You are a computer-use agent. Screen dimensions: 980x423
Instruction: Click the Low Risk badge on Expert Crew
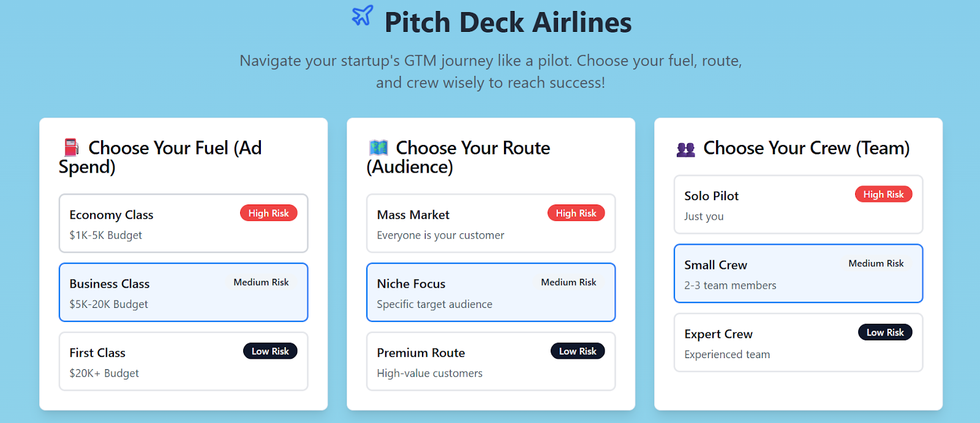click(x=885, y=332)
